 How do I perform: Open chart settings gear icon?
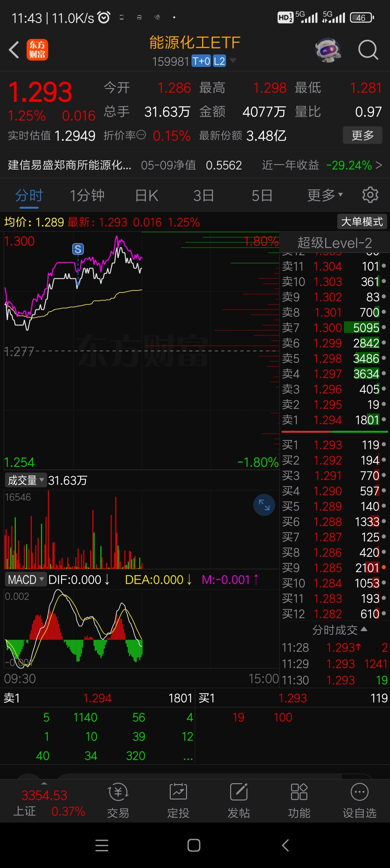coord(370,195)
